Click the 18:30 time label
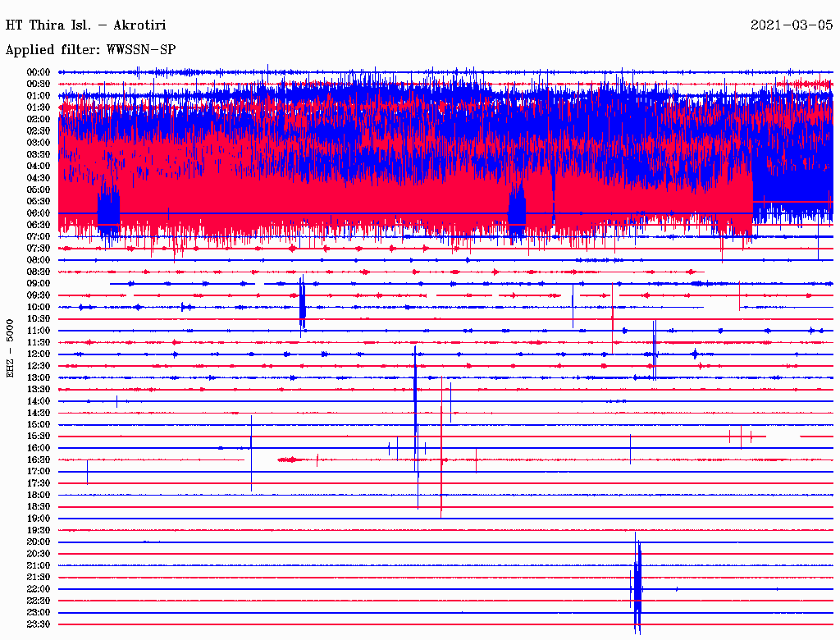Image resolution: width=840 pixels, height=640 pixels. click(39, 506)
